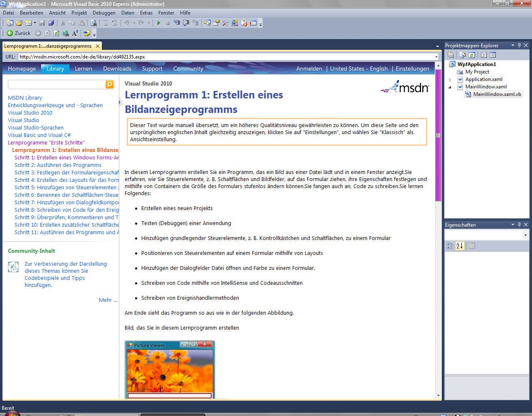Image resolution: width=532 pixels, height=416 pixels.
Task: Click the MSDN search input field
Action: (57, 84)
